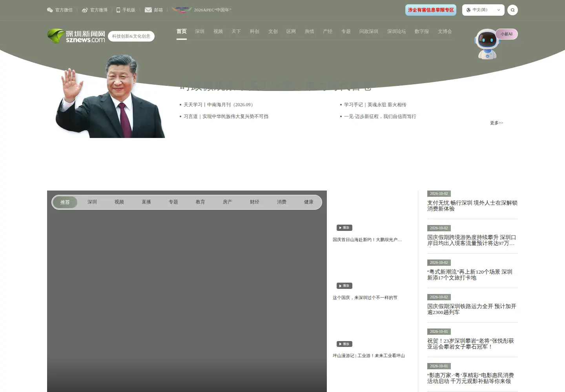The height and width of the screenshot is (392, 565).
Task: Open the official WeChat (官方微信) icon
Action: pos(50,10)
